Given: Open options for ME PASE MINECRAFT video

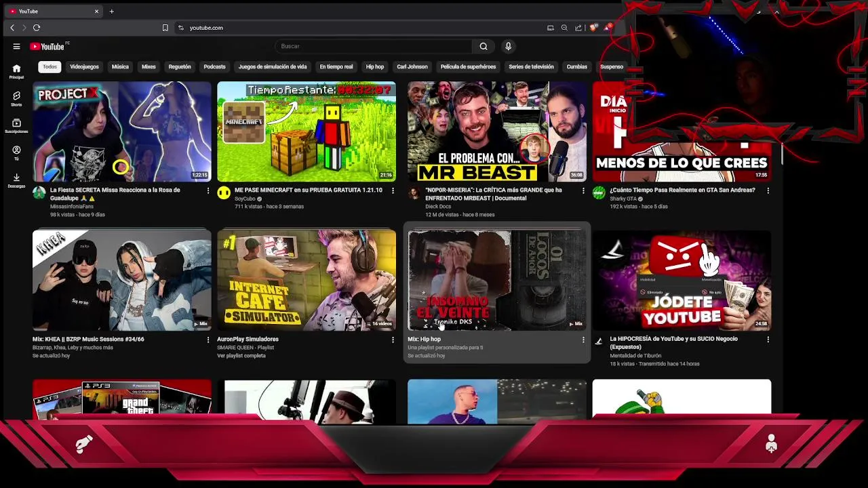Looking at the screenshot, I should coord(393,191).
